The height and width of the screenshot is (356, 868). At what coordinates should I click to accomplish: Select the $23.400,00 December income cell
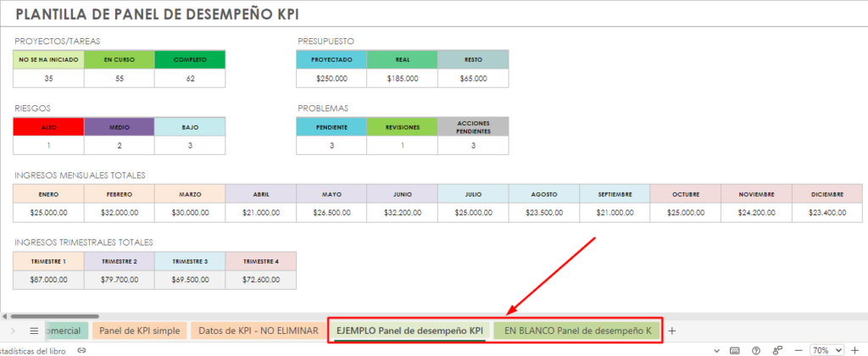point(827,213)
